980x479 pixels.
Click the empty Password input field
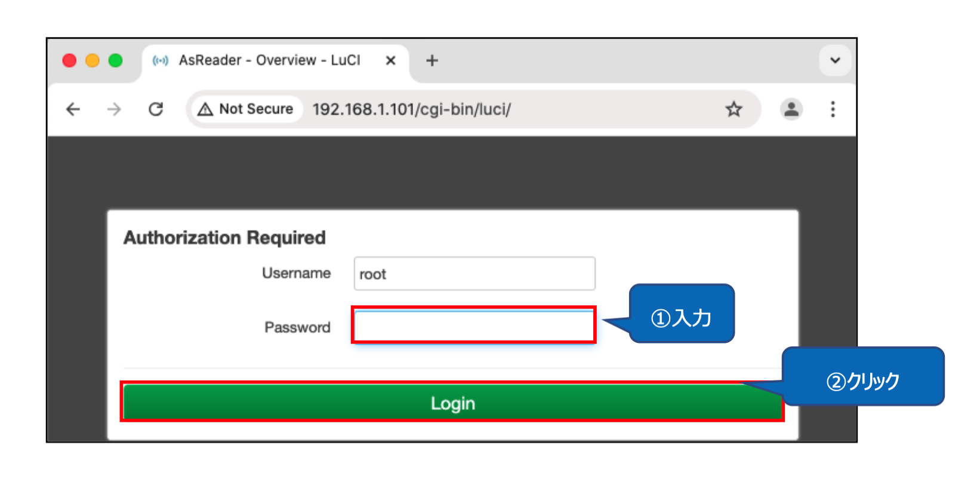474,326
